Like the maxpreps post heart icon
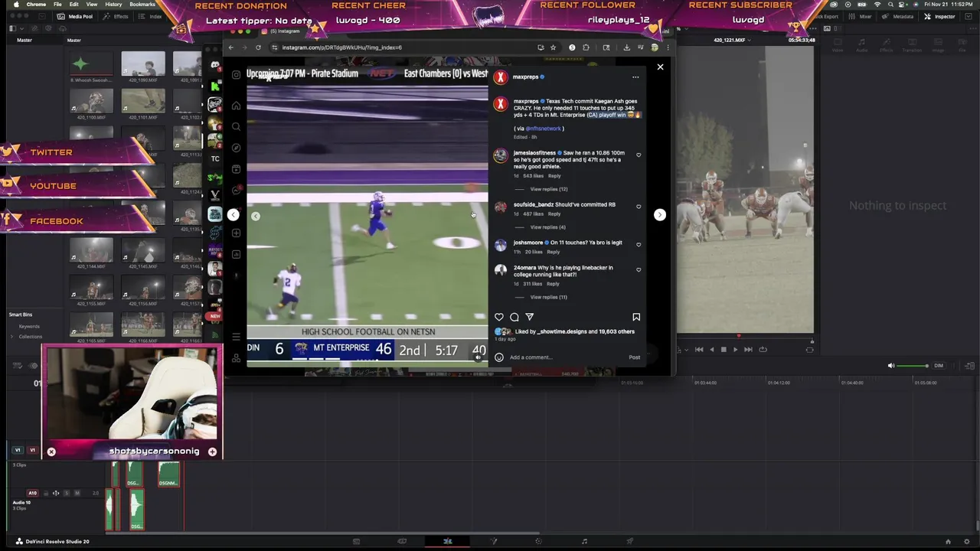980x551 pixels. [499, 317]
